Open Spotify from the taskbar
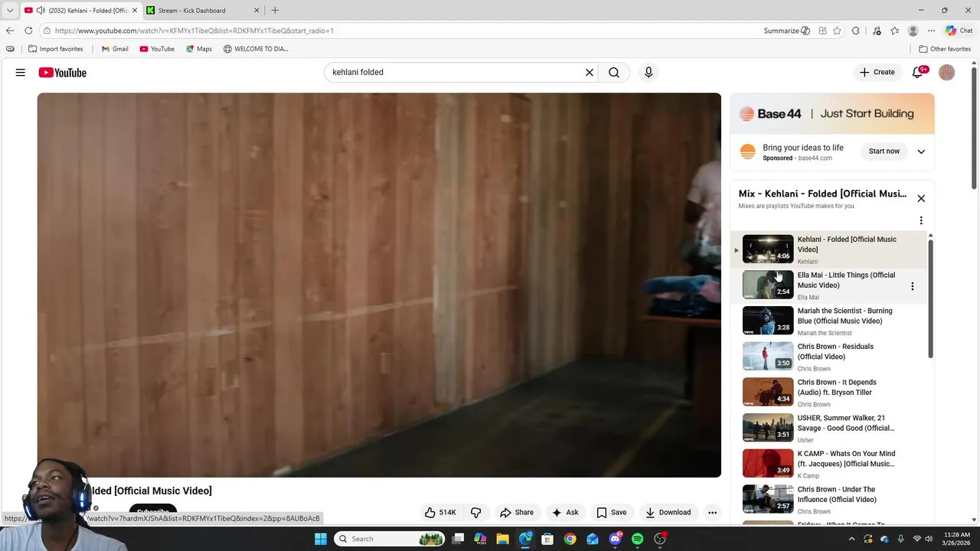The width and height of the screenshot is (980, 551). click(637, 539)
